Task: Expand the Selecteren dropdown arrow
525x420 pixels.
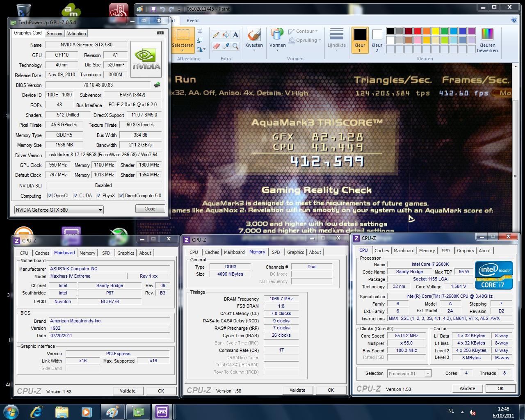Action: click(x=183, y=51)
